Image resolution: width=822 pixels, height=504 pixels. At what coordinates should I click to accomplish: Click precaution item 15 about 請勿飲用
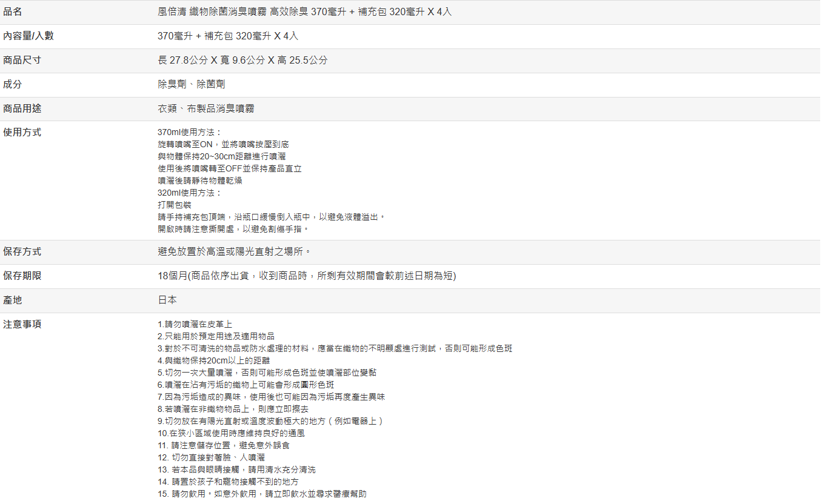262,494
